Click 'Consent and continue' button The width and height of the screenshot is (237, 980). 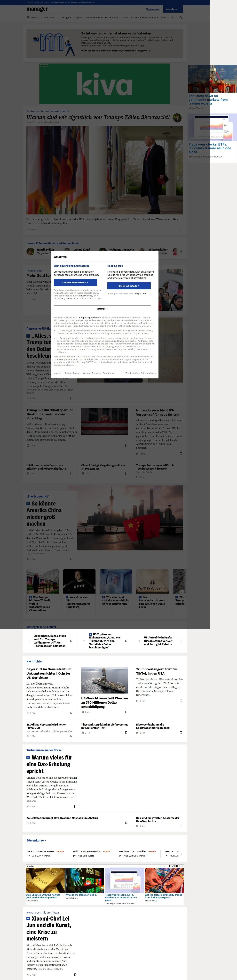tap(75, 283)
